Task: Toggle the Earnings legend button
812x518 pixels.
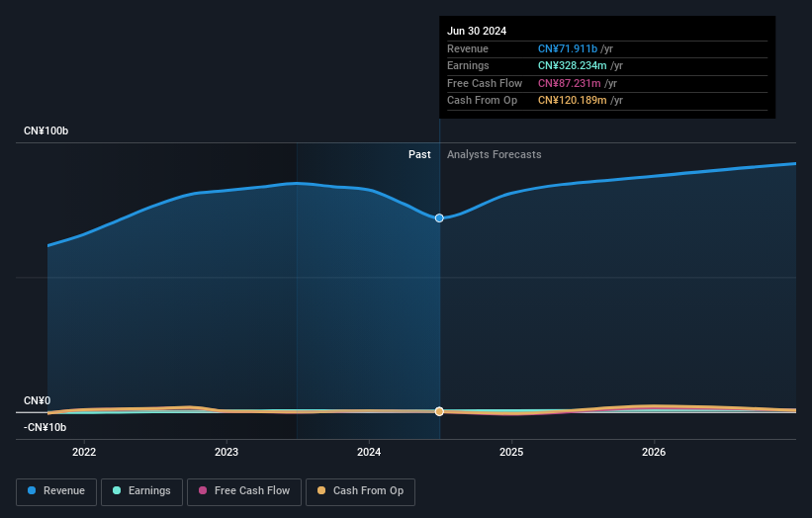Action: tap(141, 491)
